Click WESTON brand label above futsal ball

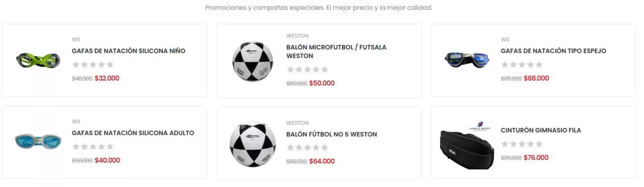(x=297, y=36)
